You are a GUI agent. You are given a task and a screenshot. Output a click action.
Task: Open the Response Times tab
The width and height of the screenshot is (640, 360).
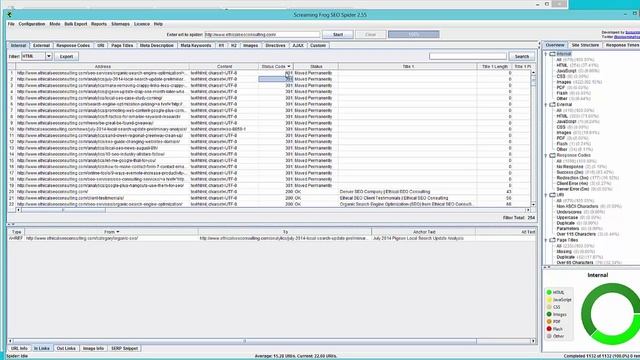click(622, 45)
